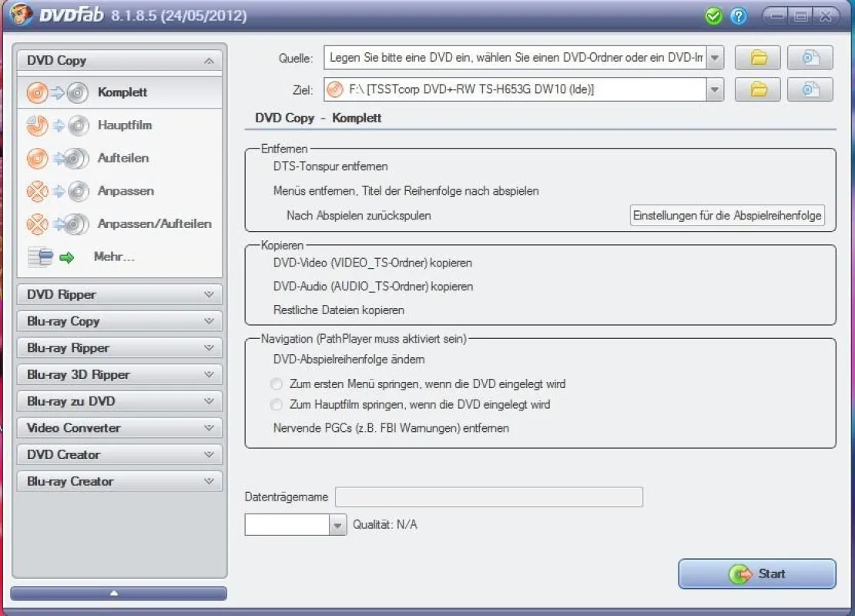Open the Mehr... entry
The image size is (855, 616).
pyautogui.click(x=119, y=256)
